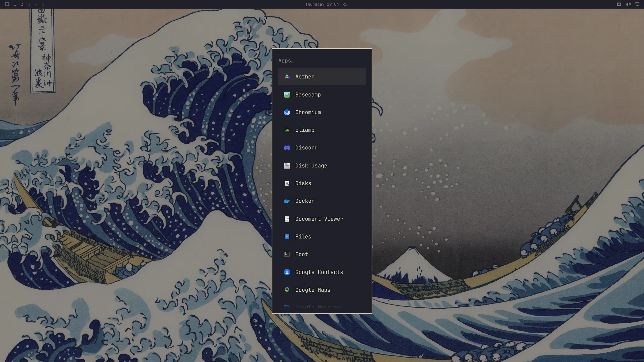644x362 pixels.
Task: Click the Chromium browser icon
Action: (287, 112)
